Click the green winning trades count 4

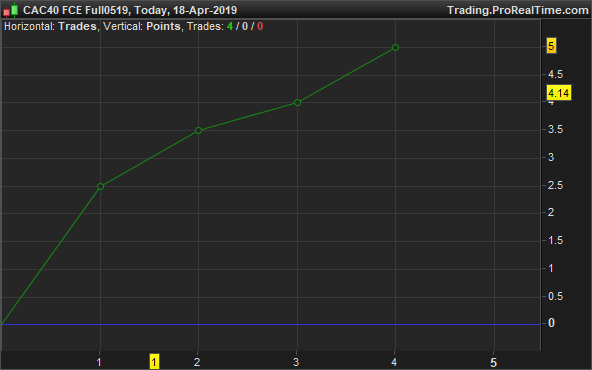click(230, 26)
